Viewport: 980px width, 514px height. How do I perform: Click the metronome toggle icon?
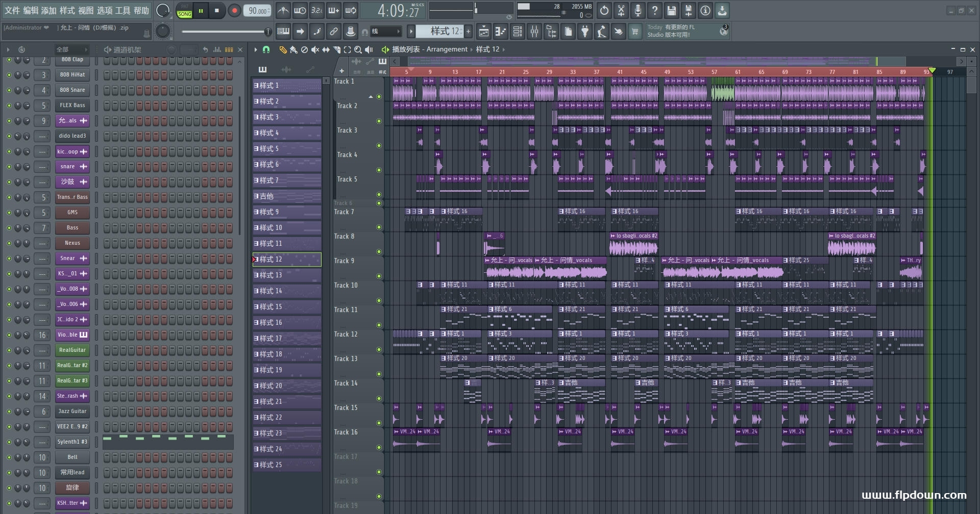(283, 10)
